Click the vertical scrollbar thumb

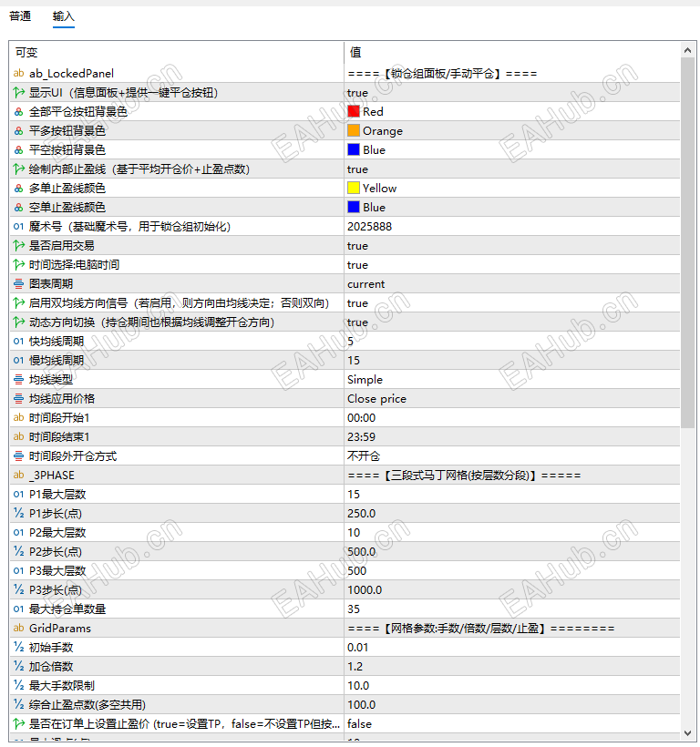pos(687,243)
